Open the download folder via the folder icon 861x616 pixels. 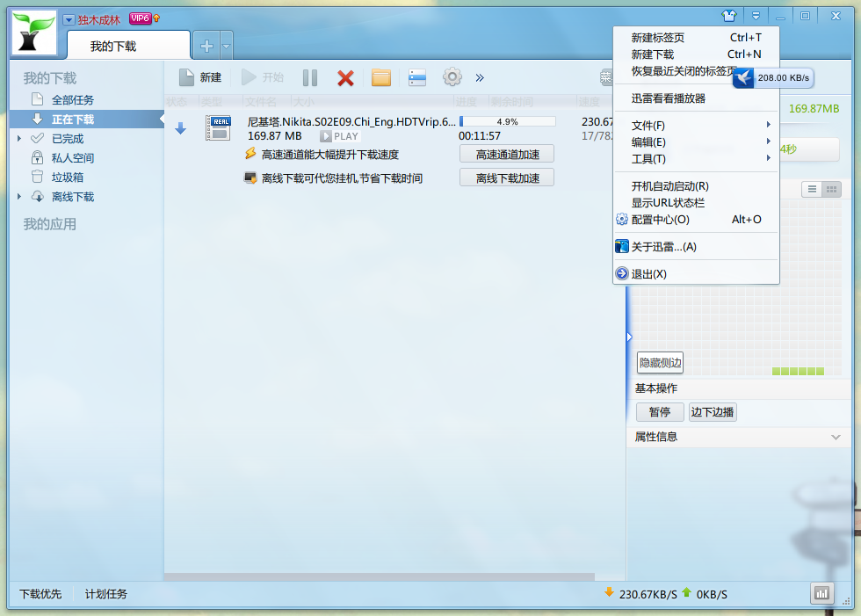(x=380, y=78)
